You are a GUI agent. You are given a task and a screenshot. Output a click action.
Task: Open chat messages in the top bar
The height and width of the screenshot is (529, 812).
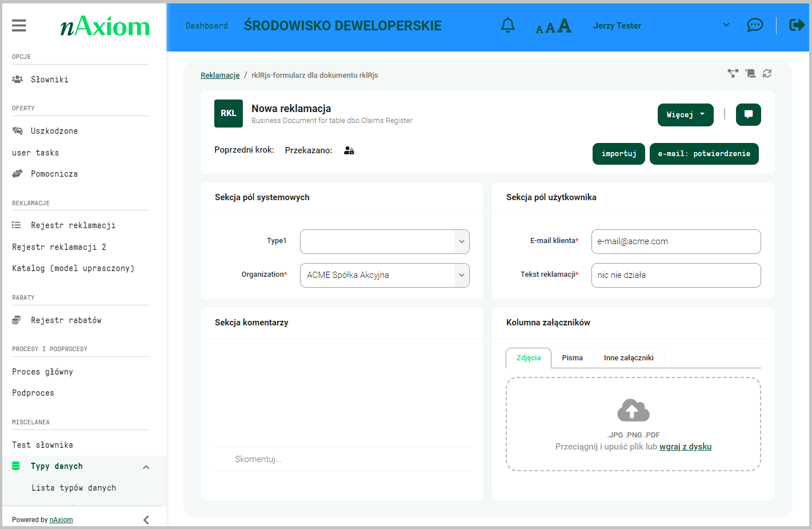755,25
